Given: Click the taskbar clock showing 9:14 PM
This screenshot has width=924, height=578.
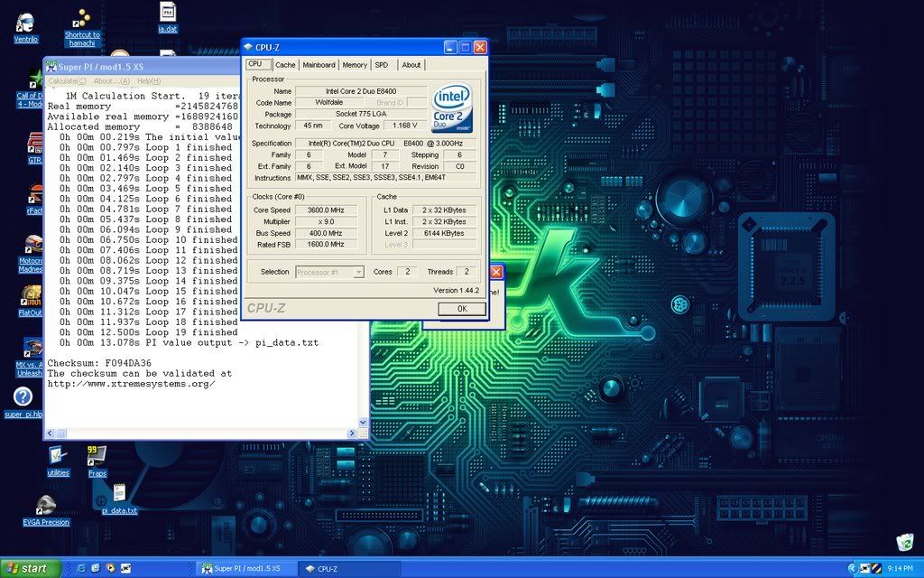Looking at the screenshot, I should [901, 569].
